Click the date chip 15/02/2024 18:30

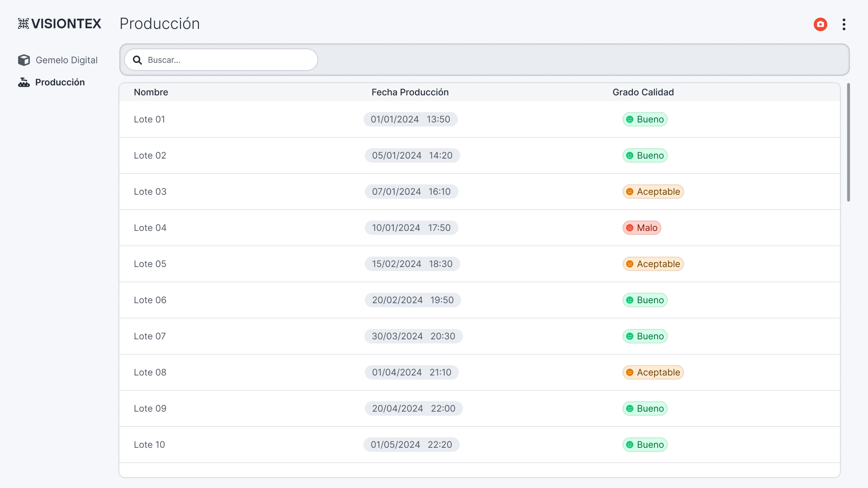412,264
